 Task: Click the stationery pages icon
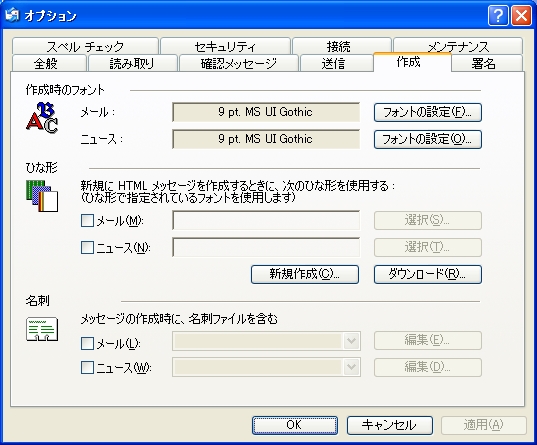pyautogui.click(x=42, y=196)
